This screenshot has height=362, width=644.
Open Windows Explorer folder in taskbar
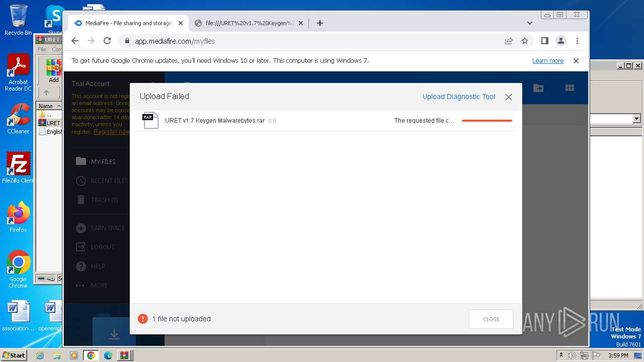[x=57, y=355]
